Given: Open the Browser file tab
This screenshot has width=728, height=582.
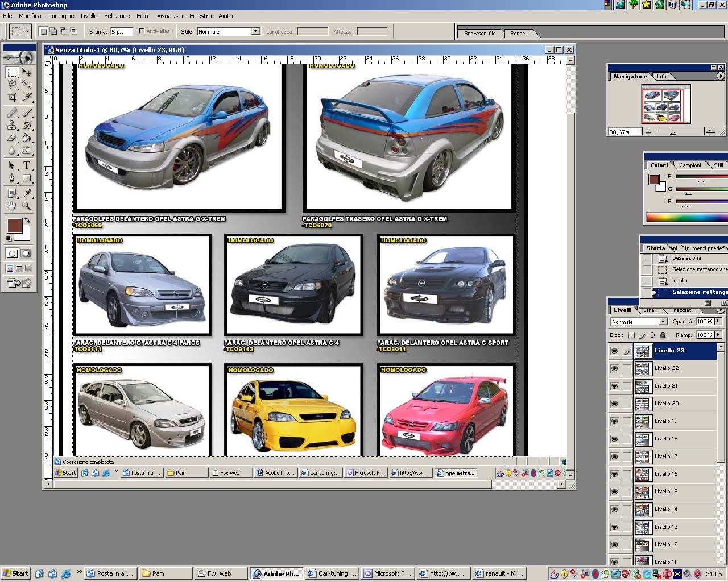Looking at the screenshot, I should [x=479, y=33].
